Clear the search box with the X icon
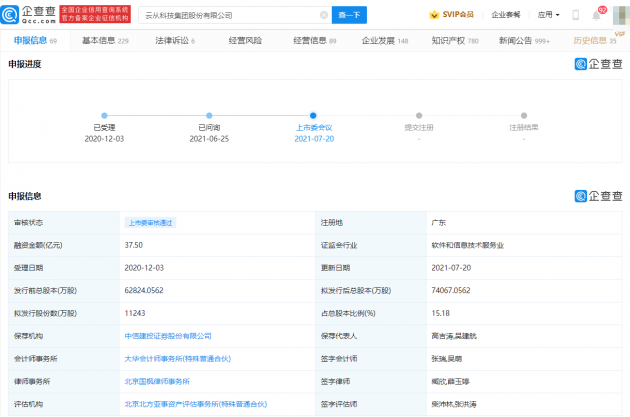This screenshot has height=417, width=630. click(x=322, y=15)
